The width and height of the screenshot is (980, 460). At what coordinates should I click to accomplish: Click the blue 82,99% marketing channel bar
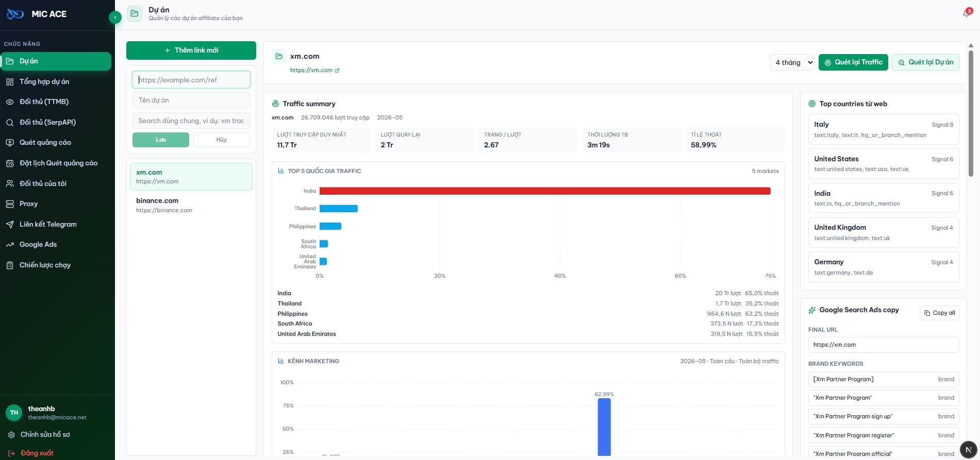point(604,427)
